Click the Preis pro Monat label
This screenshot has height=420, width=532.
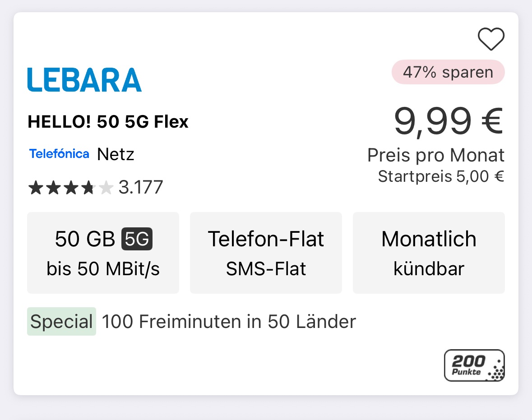tap(435, 155)
